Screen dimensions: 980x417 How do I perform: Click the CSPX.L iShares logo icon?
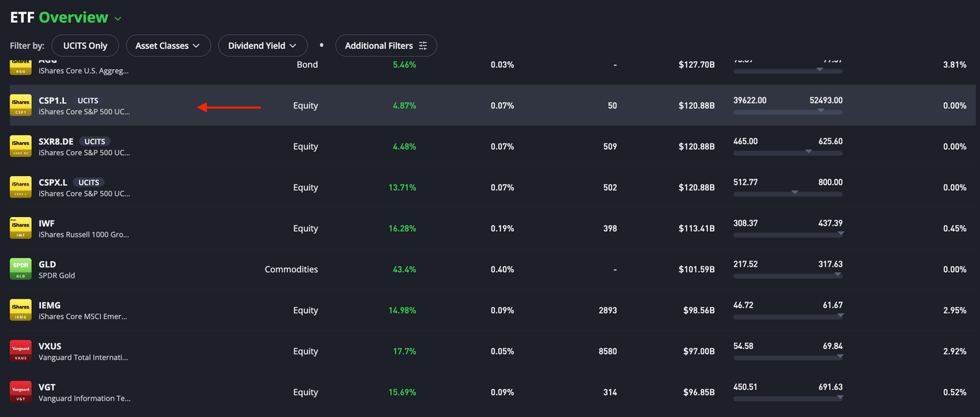(20, 187)
